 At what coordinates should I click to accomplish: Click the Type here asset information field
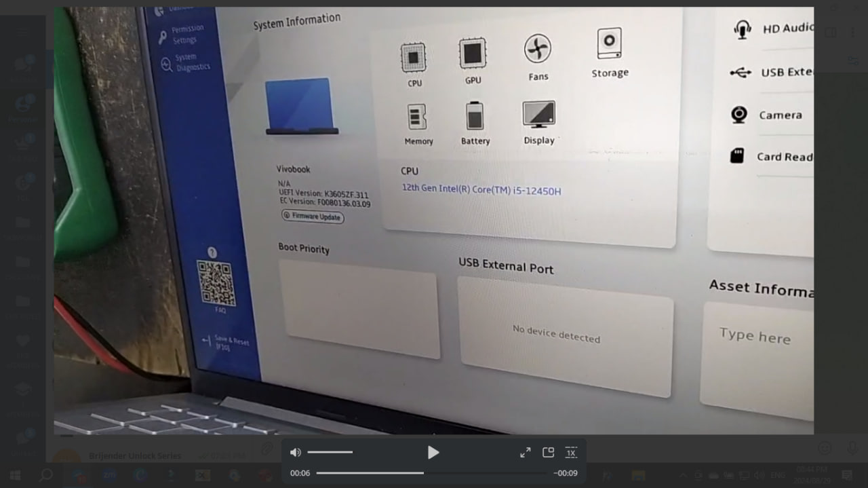pyautogui.click(x=757, y=360)
